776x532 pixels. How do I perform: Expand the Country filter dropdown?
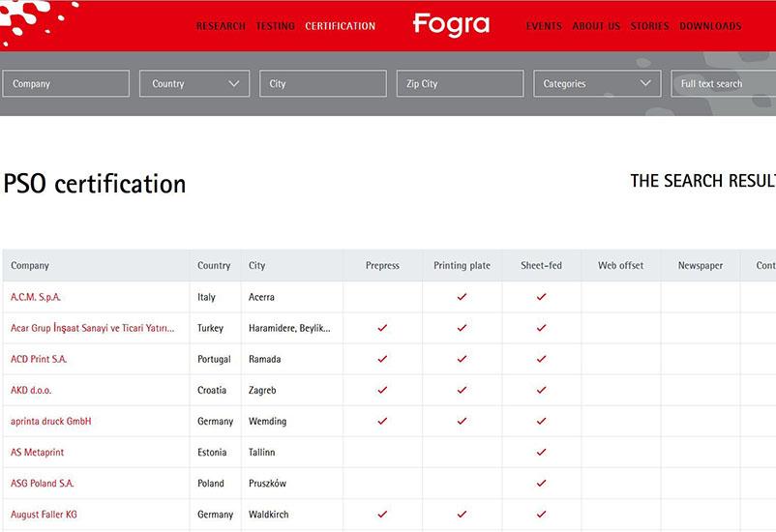click(x=194, y=84)
